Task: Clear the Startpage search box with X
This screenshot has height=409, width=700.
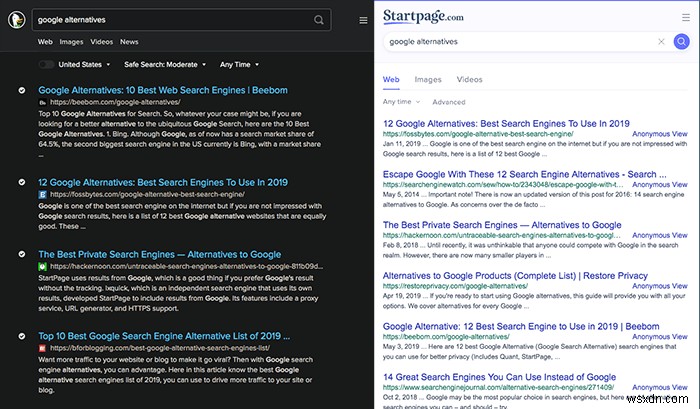Action: [x=661, y=42]
